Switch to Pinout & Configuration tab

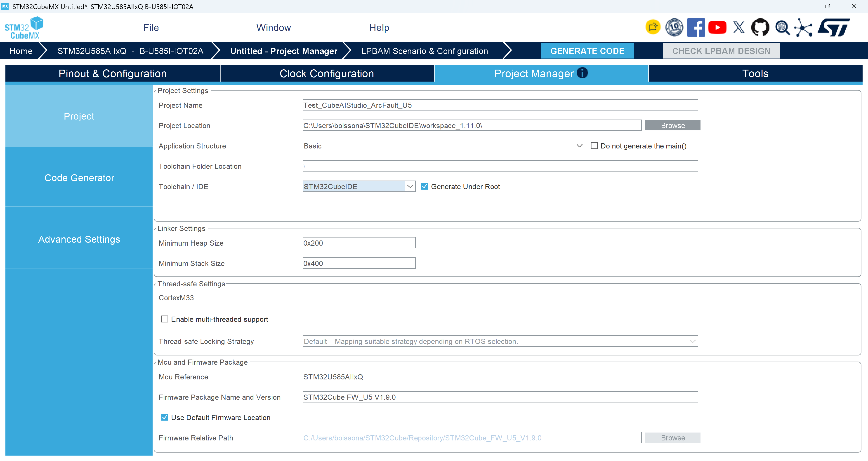(x=113, y=73)
